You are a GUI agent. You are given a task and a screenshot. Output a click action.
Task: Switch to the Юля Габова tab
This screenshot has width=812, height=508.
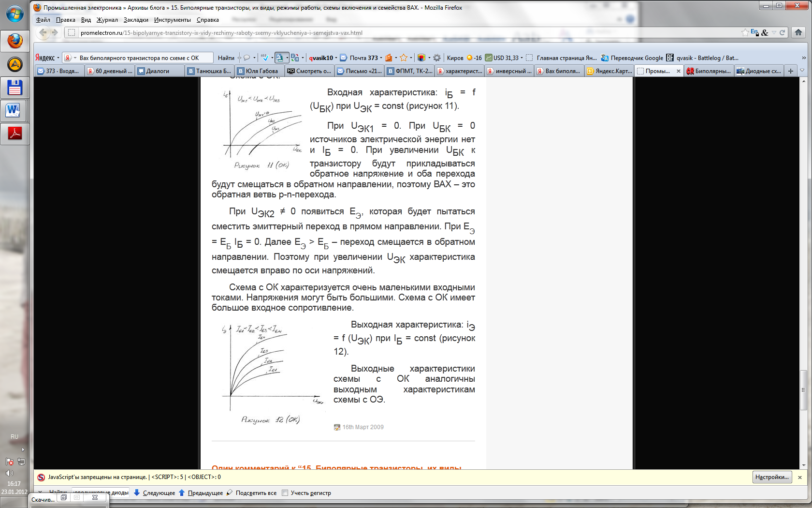click(x=259, y=71)
